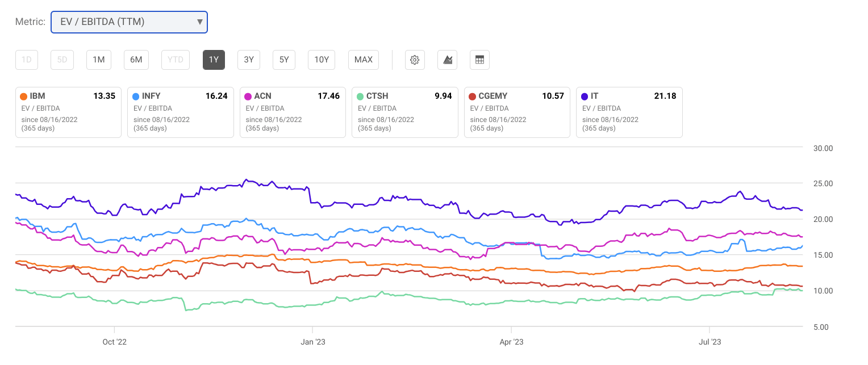
Task: Click the CTSH value 9.94
Action: [443, 96]
